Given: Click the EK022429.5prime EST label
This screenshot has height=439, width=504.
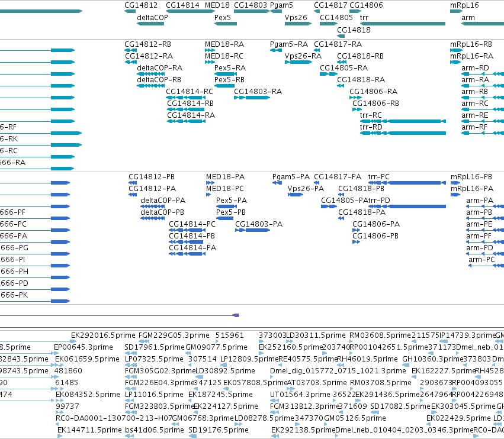Looking at the screenshot, I should point(458,418).
